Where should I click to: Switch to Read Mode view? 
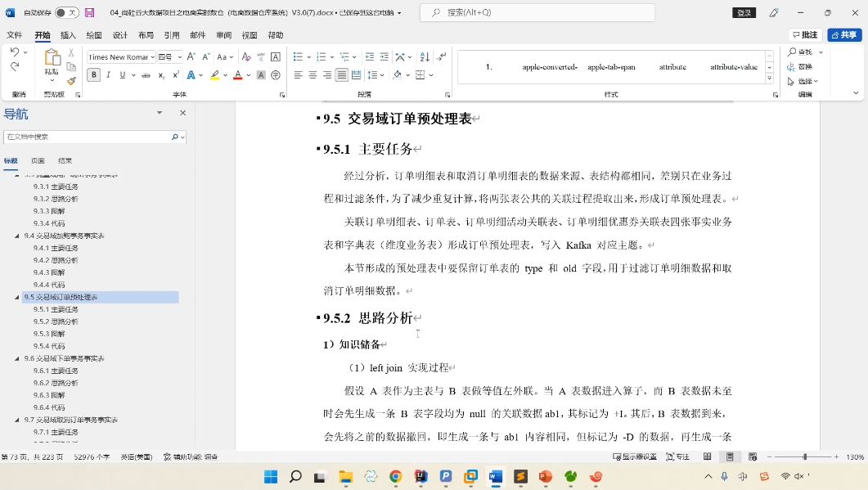click(x=707, y=456)
